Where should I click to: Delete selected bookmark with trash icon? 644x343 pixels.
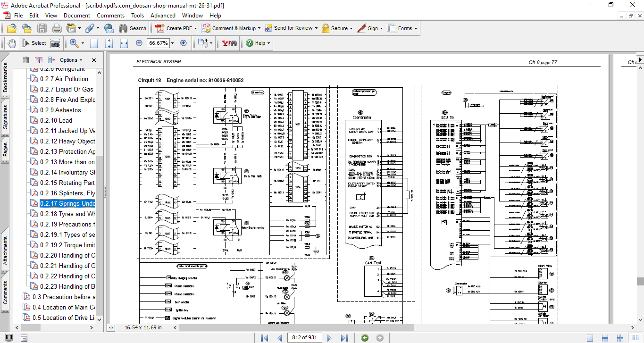coord(26,60)
